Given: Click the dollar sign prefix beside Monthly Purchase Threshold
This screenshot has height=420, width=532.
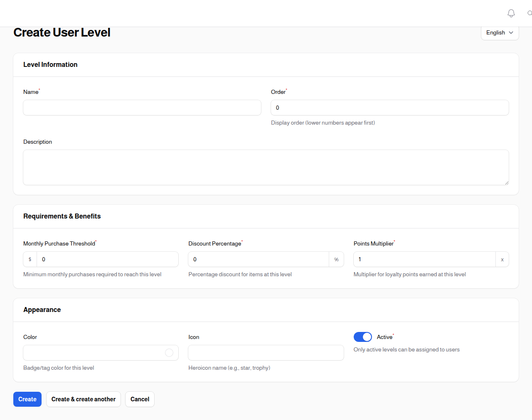Looking at the screenshot, I should (30, 259).
